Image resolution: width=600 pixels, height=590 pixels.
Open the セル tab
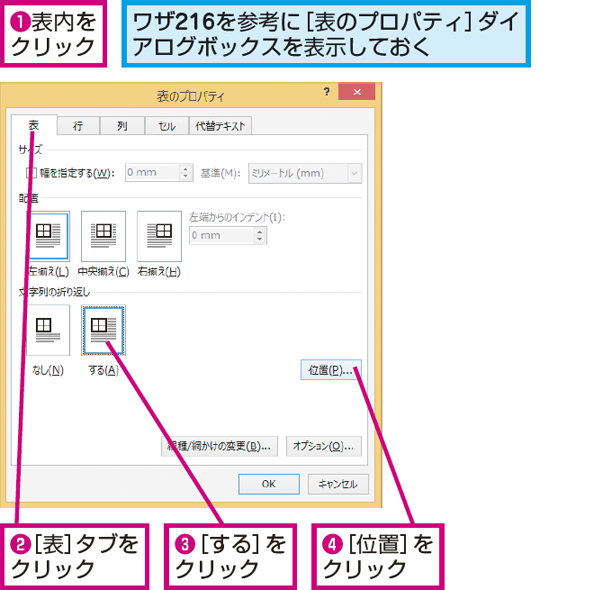pyautogui.click(x=167, y=126)
